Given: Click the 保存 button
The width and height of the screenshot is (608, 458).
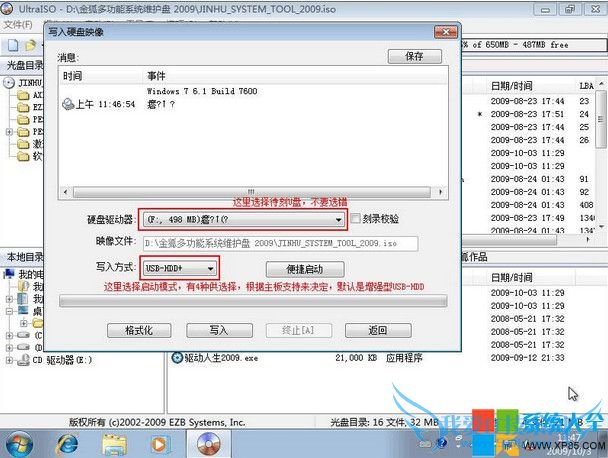Looking at the screenshot, I should (415, 56).
